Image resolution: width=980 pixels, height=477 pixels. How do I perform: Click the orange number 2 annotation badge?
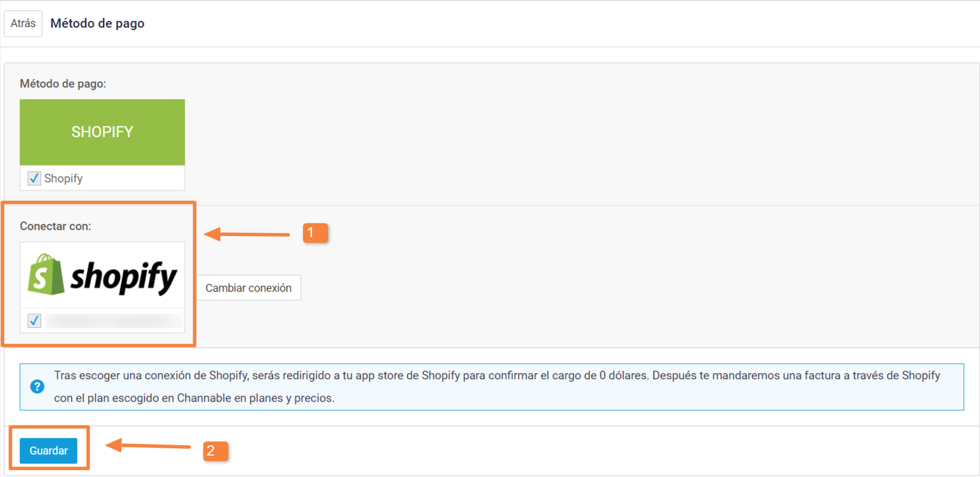pyautogui.click(x=215, y=451)
